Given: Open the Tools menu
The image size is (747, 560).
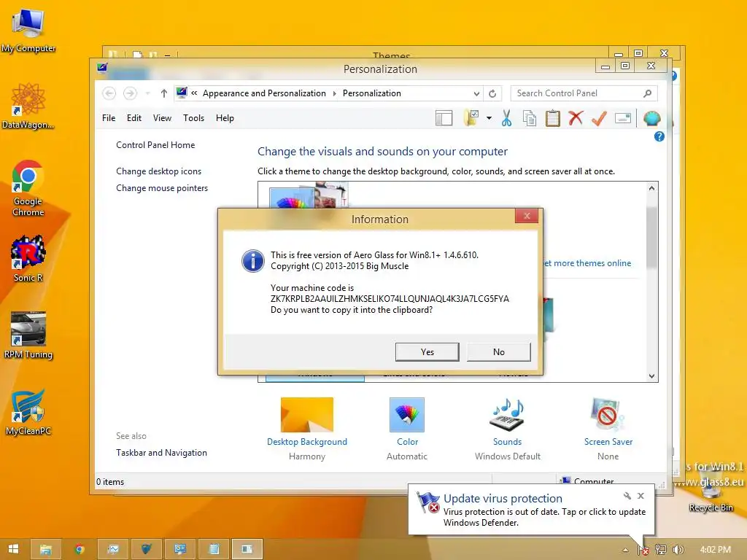Looking at the screenshot, I should tap(193, 118).
